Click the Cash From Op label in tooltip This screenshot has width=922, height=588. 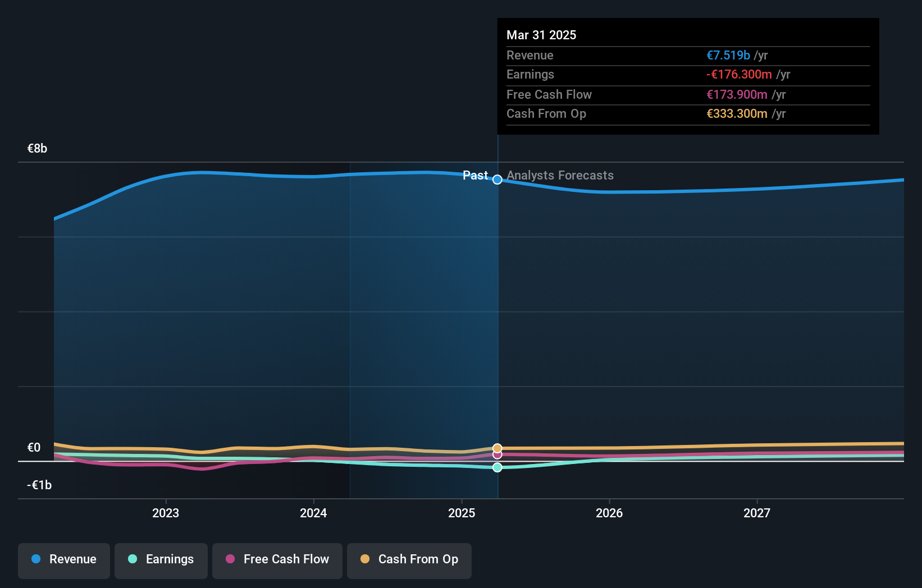click(x=546, y=113)
